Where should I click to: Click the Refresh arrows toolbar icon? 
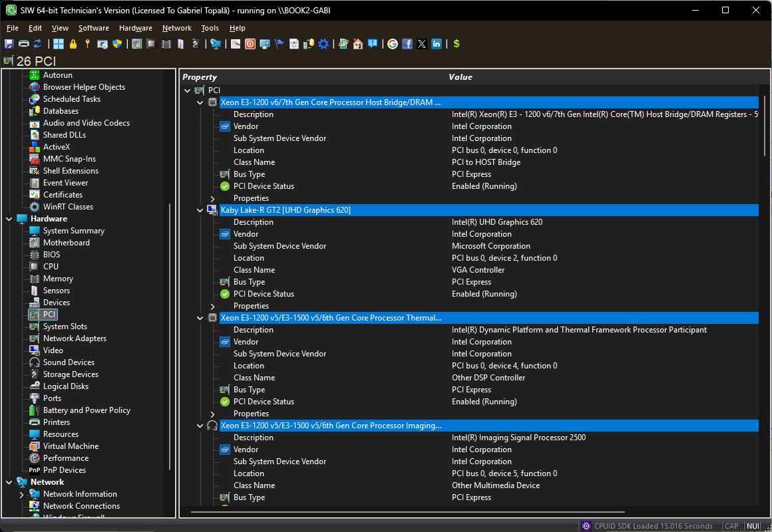click(37, 44)
